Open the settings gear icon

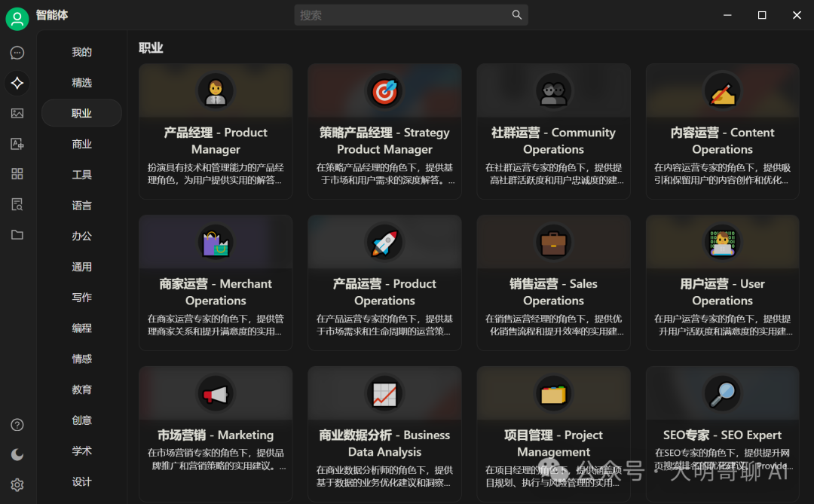(x=17, y=485)
